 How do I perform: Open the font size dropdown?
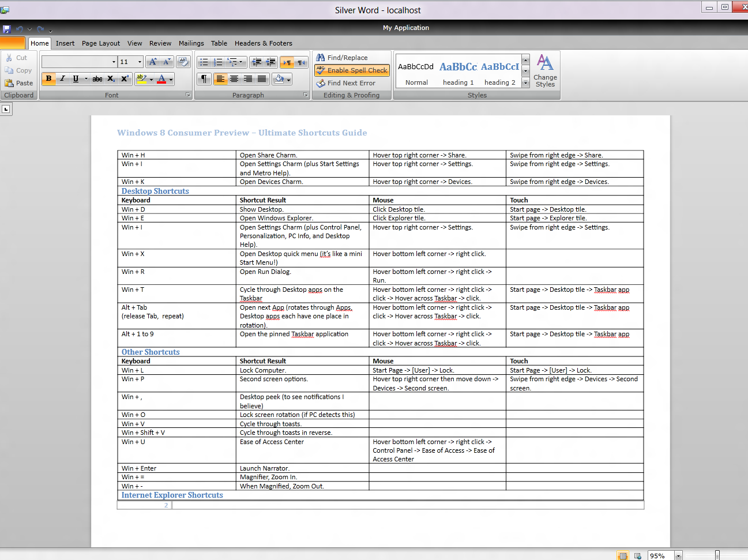click(140, 62)
